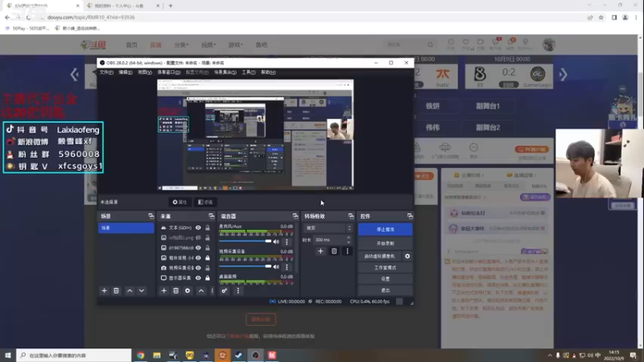Open Steam icon in taskbar
Screen dimensions: 644x362
pyautogui.click(x=238, y=356)
